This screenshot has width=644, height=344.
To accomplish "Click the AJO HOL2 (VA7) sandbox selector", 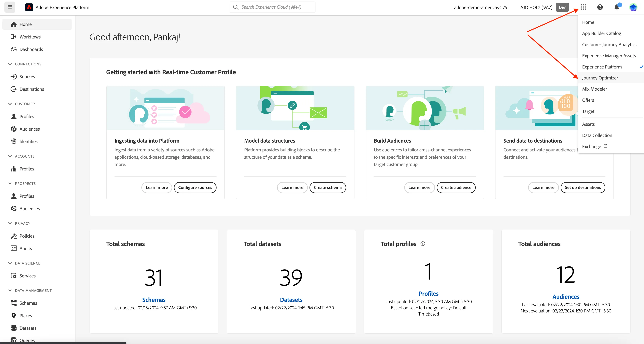I will (x=536, y=7).
